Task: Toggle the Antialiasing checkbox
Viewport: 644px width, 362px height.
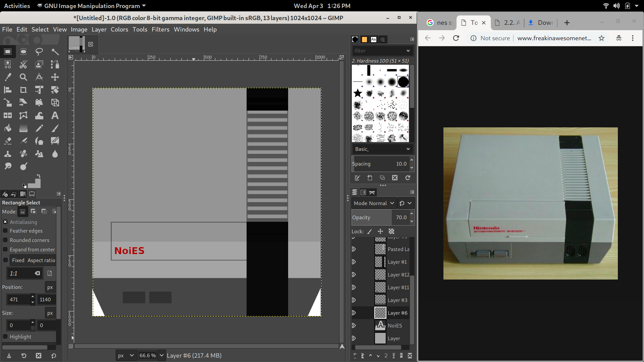Action: click(x=5, y=222)
